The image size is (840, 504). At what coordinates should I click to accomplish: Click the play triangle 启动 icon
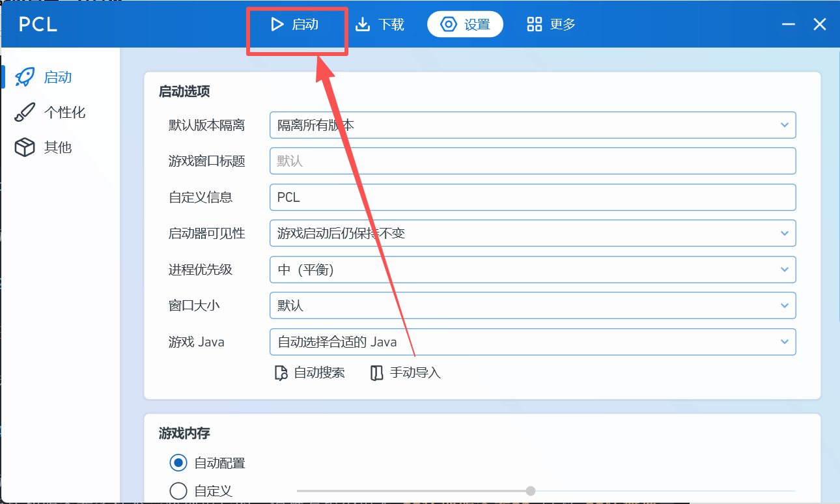click(277, 25)
